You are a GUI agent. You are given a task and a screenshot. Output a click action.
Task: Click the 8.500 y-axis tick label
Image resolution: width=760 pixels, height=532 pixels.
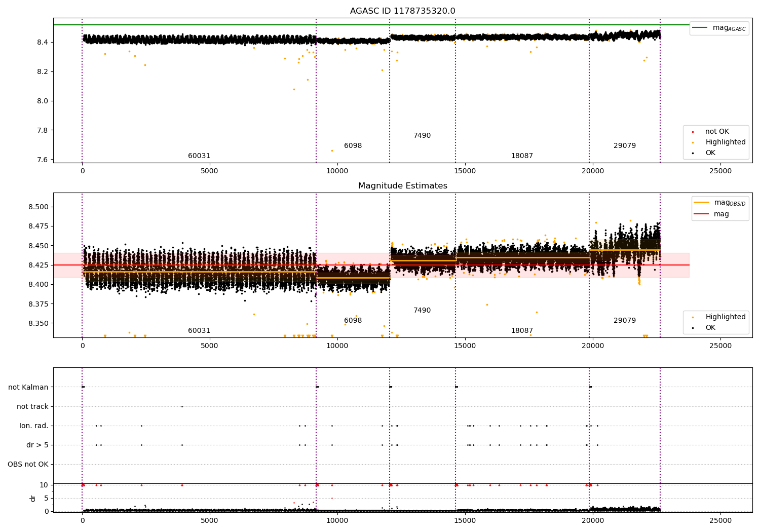(39, 207)
